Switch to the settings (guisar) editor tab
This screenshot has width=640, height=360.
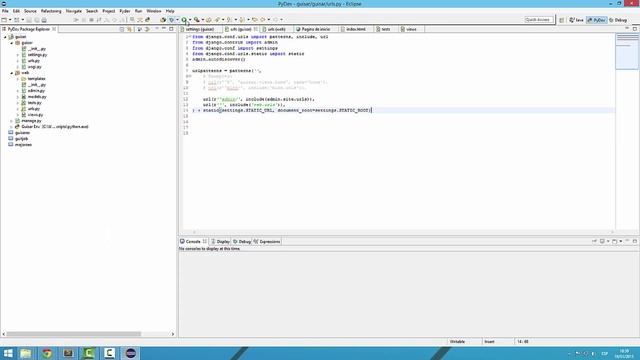tap(200, 29)
